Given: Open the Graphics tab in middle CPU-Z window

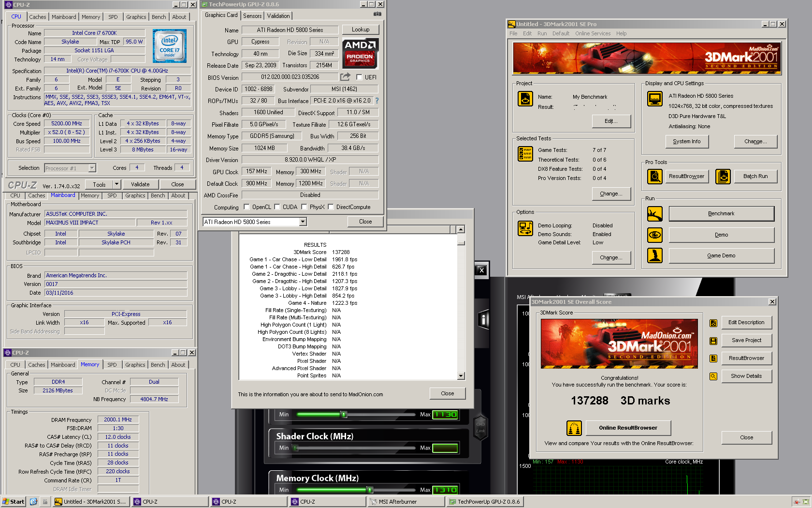Looking at the screenshot, I should [x=135, y=195].
